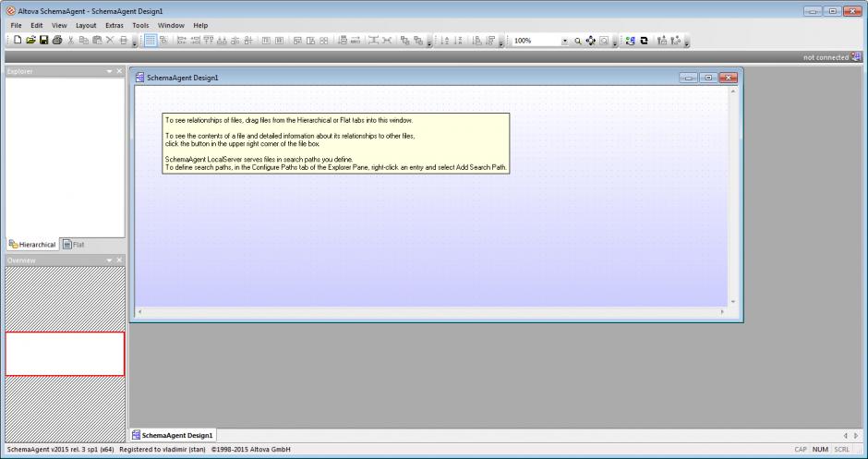
Task: Click the zoom to selection icon
Action: click(604, 41)
